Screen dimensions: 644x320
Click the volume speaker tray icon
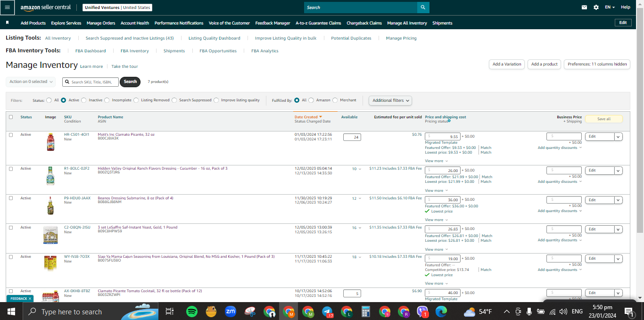(563, 312)
